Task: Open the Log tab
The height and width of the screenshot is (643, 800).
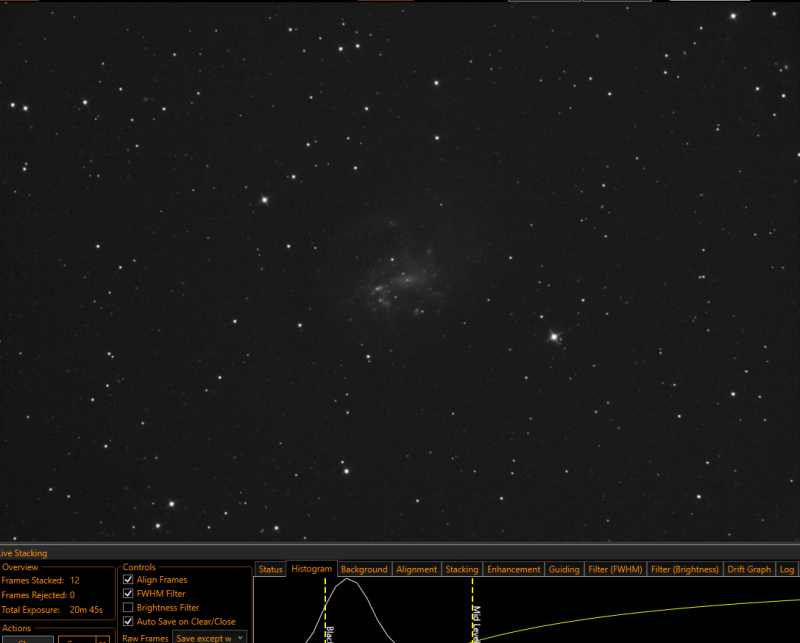Action: pos(786,569)
